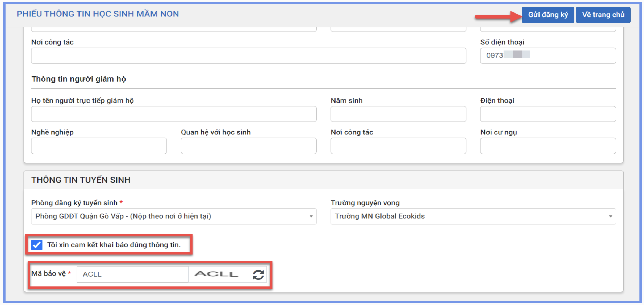Focus the Mã bảo vệ input field
644x305 pixels.
pyautogui.click(x=132, y=274)
